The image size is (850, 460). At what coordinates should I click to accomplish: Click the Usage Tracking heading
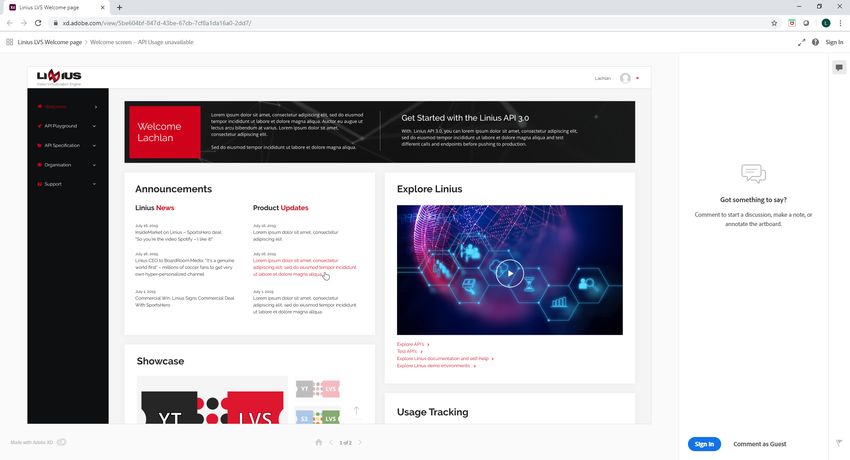433,412
